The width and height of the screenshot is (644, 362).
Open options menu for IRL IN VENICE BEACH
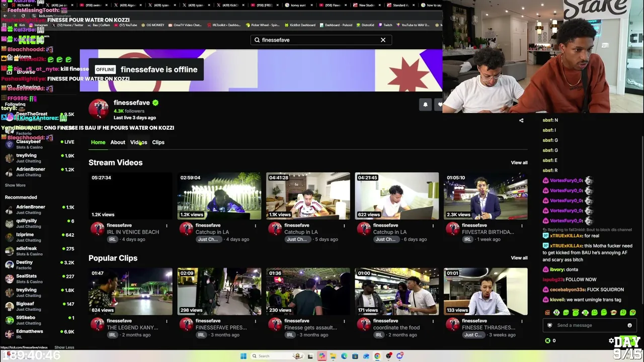(167, 226)
